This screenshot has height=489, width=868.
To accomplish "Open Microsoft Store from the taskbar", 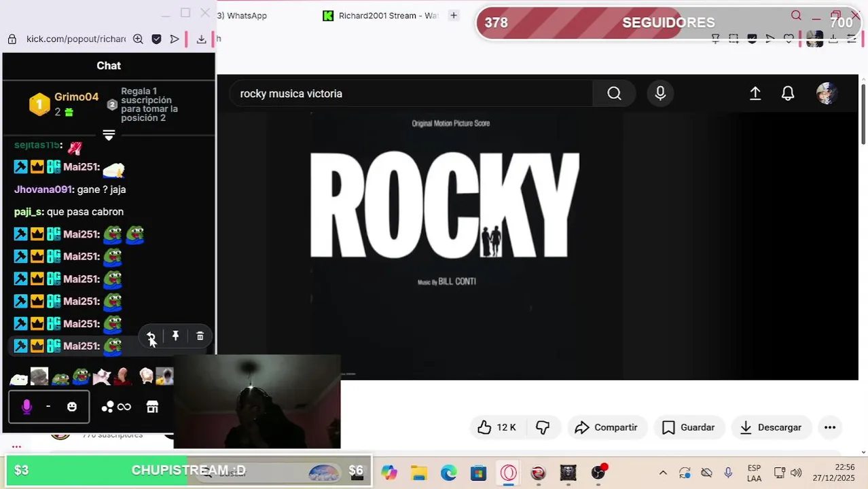I will pos(479,473).
